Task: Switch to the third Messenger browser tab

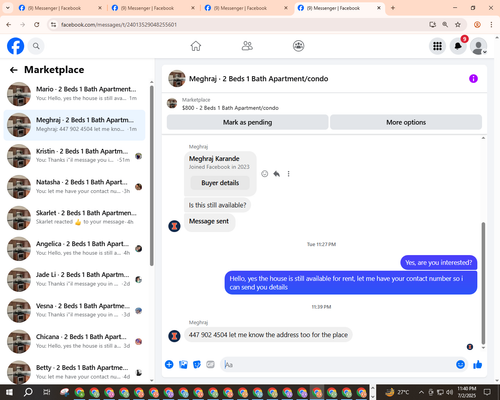Action: (246, 8)
